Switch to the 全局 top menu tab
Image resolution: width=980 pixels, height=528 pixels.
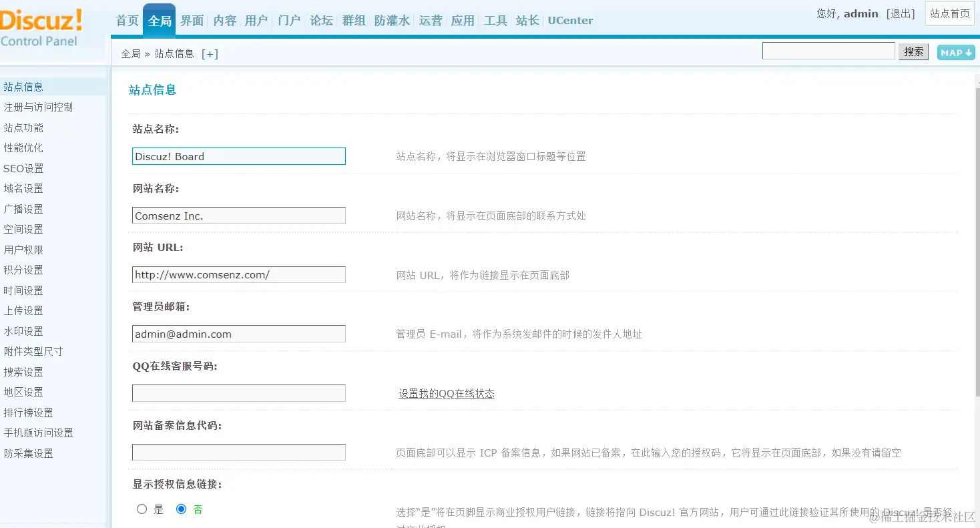coord(160,21)
